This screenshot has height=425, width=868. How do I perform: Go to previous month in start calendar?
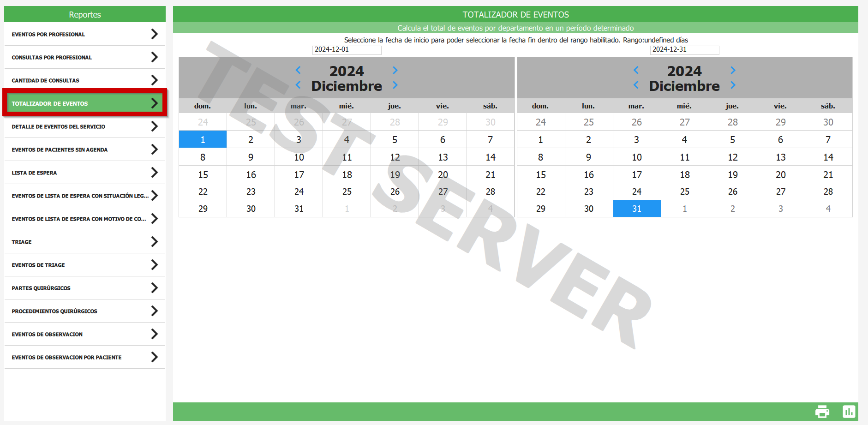pos(298,85)
